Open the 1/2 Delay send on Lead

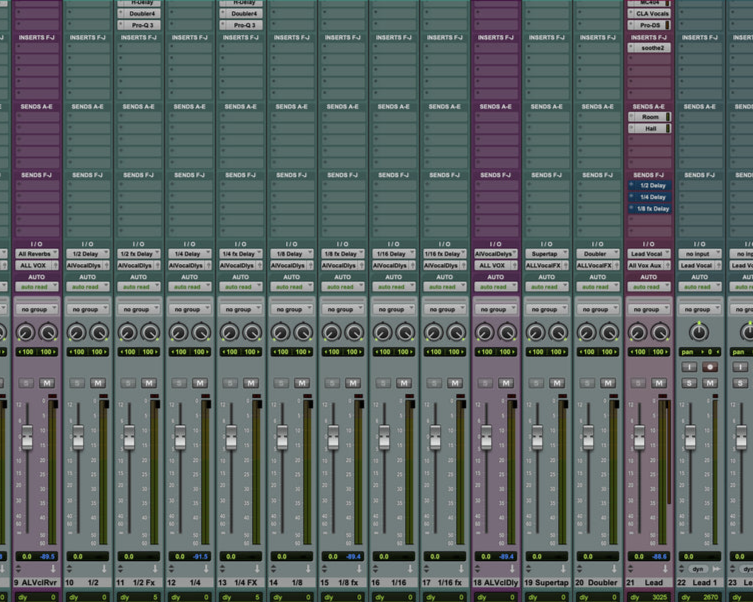point(649,185)
